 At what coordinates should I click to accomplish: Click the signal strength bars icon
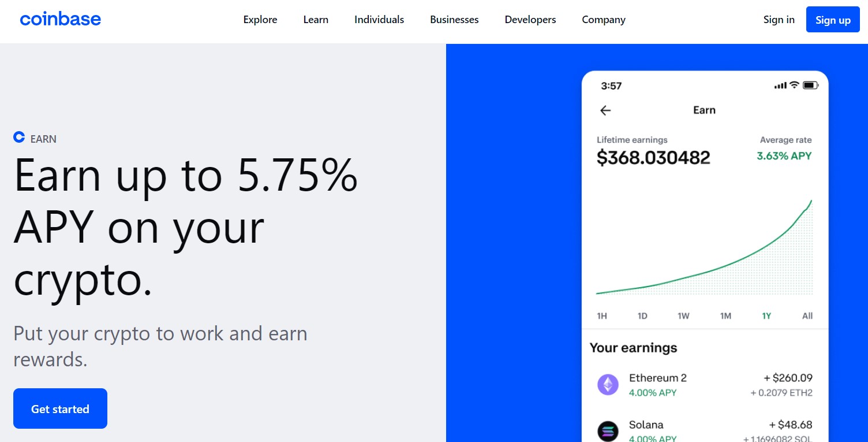point(780,86)
